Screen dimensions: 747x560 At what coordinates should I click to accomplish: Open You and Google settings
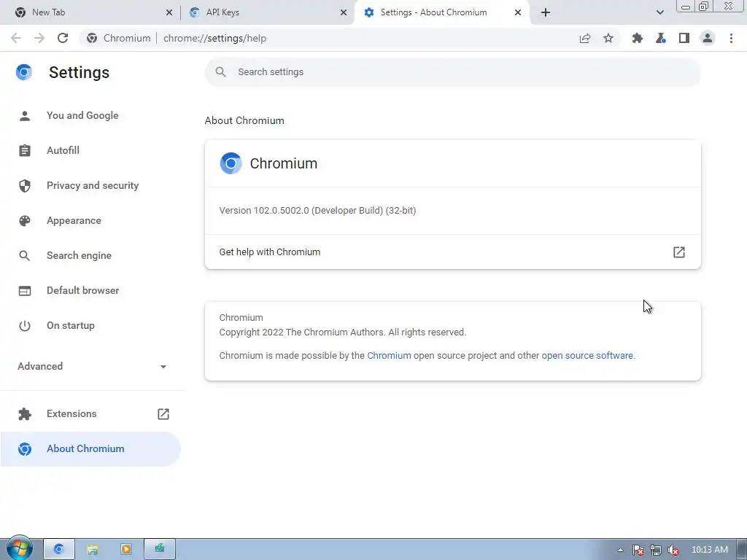(90, 116)
